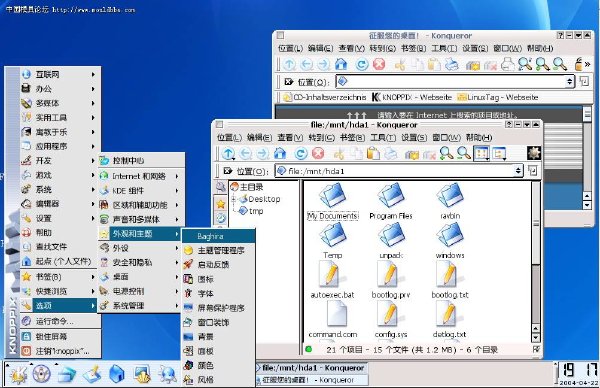
Task: Click the history clock icon in Konqueror sidebar
Action: tap(220, 218)
